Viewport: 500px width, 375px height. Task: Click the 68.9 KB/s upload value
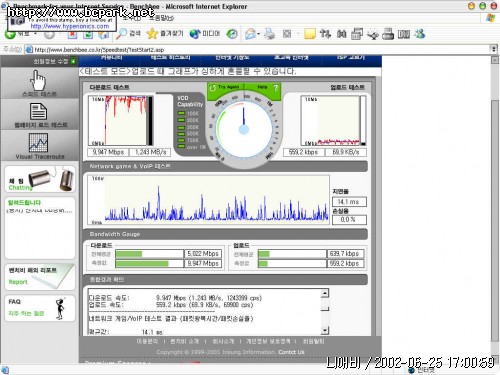coord(346,152)
